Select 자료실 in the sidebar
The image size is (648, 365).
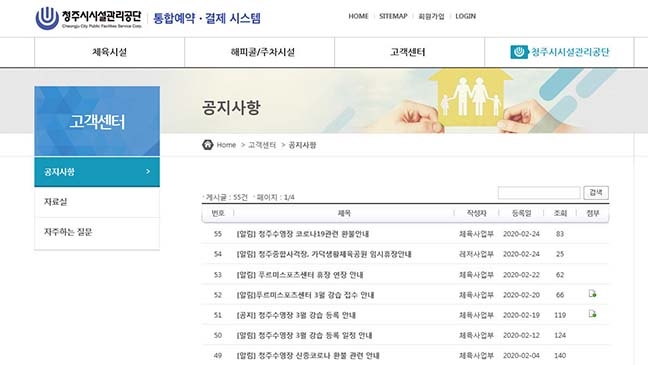click(97, 202)
